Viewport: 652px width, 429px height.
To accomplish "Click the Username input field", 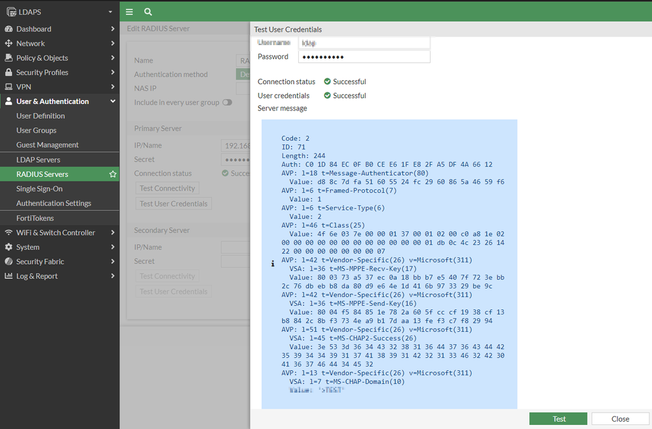I will click(364, 42).
